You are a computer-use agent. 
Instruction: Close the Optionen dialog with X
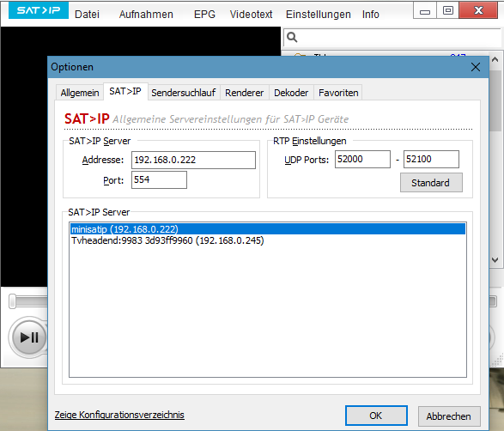(476, 67)
